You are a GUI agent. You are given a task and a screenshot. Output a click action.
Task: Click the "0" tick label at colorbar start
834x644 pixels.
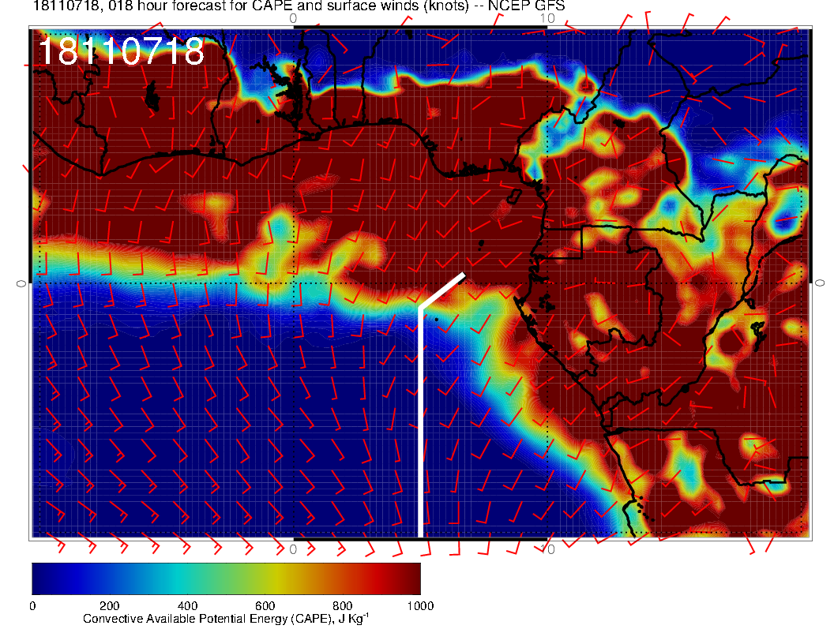point(32,606)
